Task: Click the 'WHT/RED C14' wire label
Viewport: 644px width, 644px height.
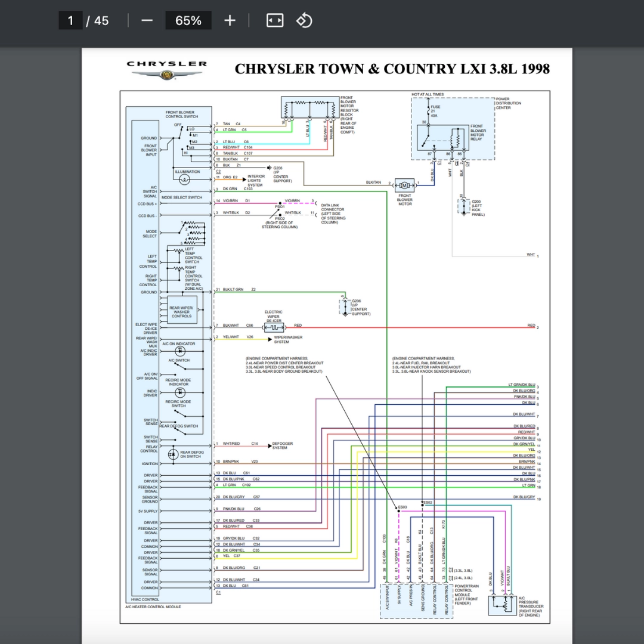Action: click(x=240, y=444)
